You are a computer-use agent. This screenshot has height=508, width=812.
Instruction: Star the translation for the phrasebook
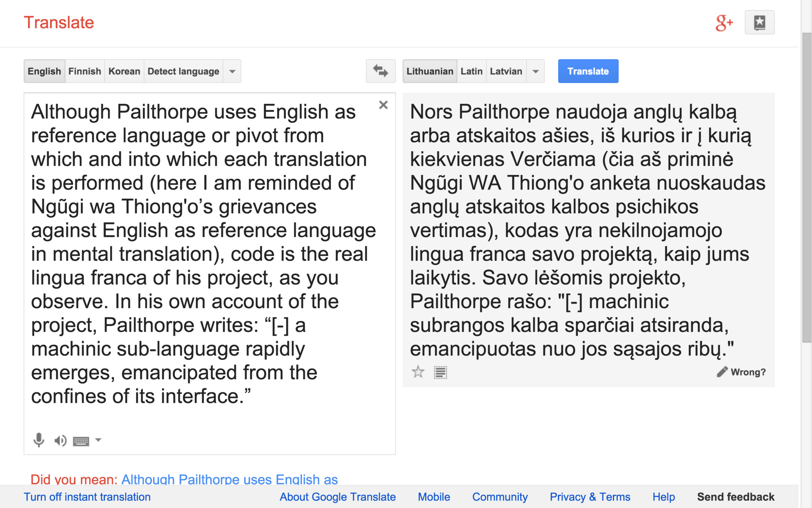click(x=418, y=372)
